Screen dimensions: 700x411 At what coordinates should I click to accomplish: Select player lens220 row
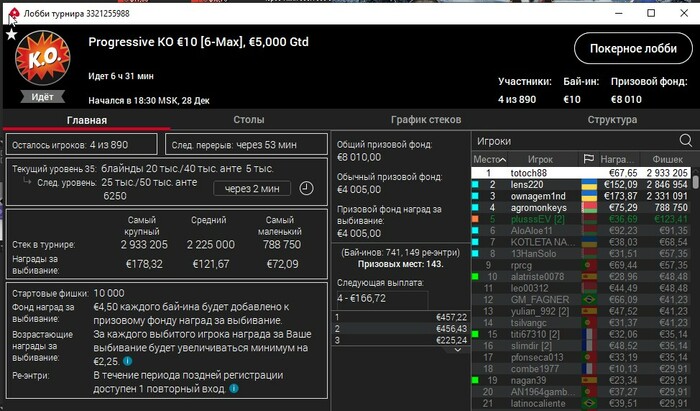point(581,184)
